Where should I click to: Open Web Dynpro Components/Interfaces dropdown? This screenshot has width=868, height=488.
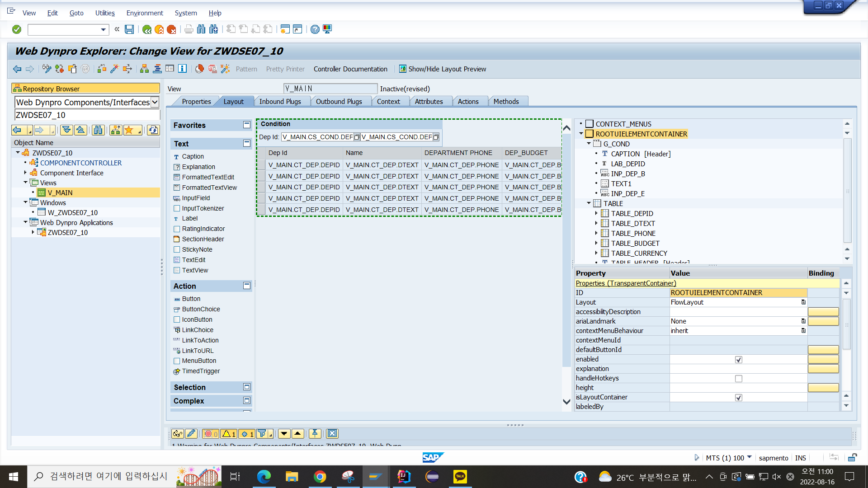[x=155, y=102]
